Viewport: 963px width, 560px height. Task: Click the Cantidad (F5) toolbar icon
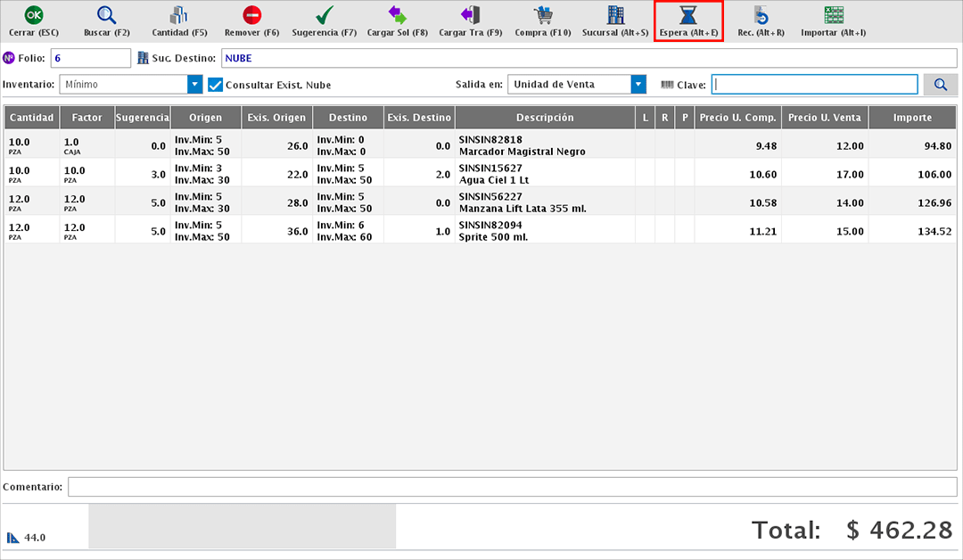(179, 15)
